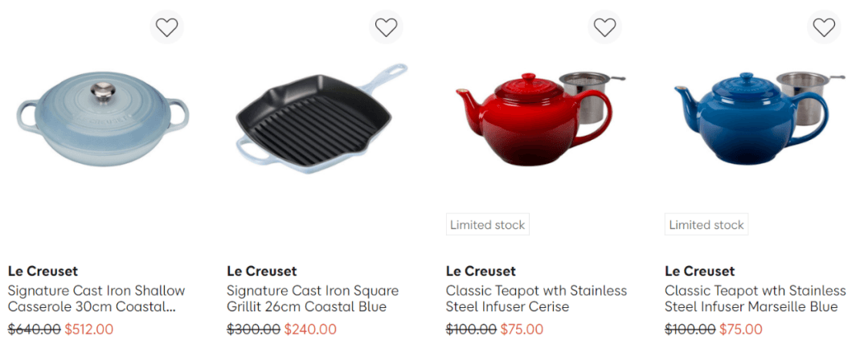Viewport: 868px width, 345px height.
Task: Click Le Creuset brand above the casserole
Action: [43, 271]
